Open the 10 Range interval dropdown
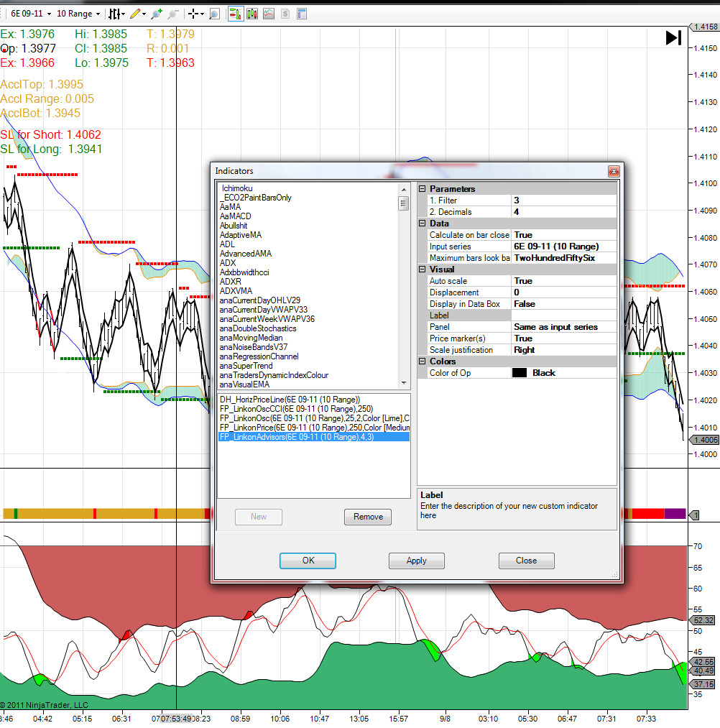Image resolution: width=720 pixels, height=728 pixels. tap(78, 14)
